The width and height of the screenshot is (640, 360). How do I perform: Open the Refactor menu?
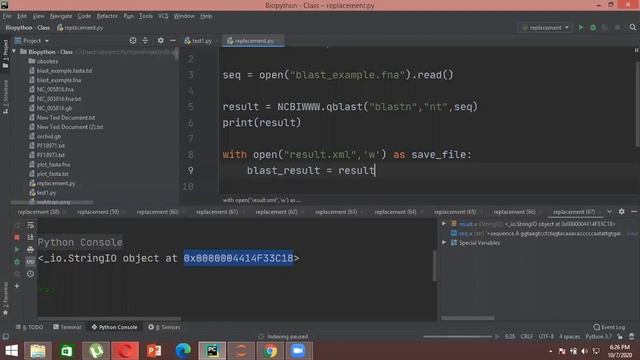(107, 16)
